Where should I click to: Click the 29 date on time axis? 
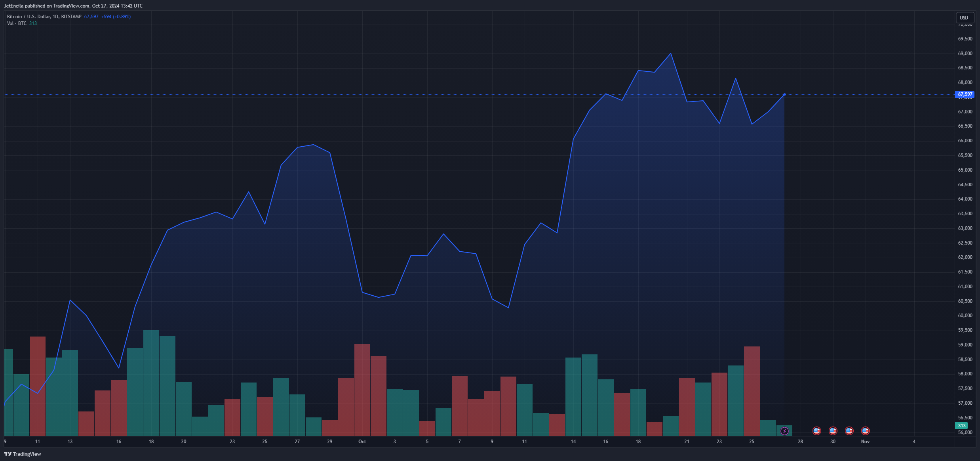[329, 442]
